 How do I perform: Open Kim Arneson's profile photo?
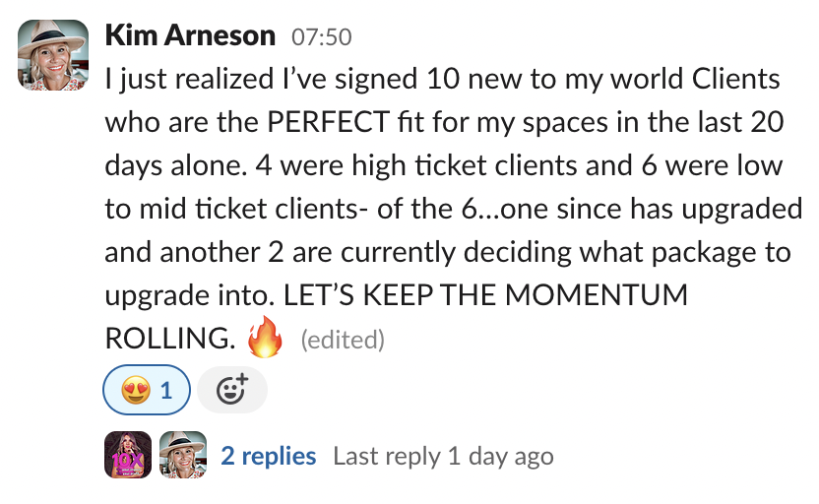click(x=50, y=54)
